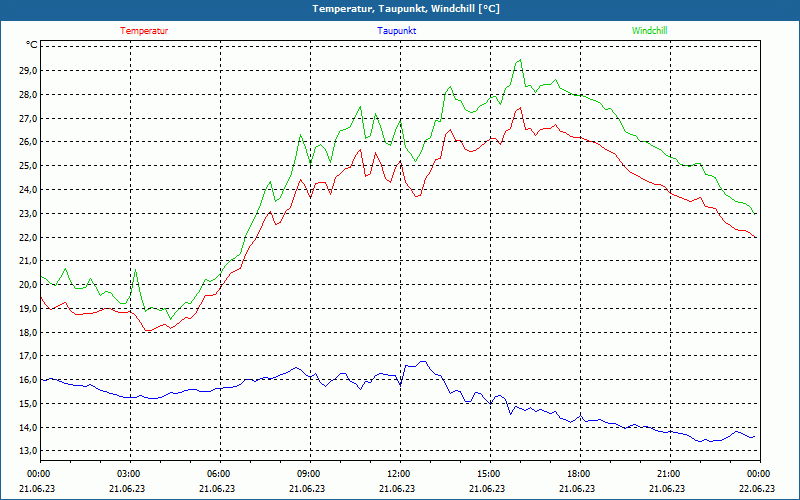Click the 29,0 y-axis value

coord(29,70)
